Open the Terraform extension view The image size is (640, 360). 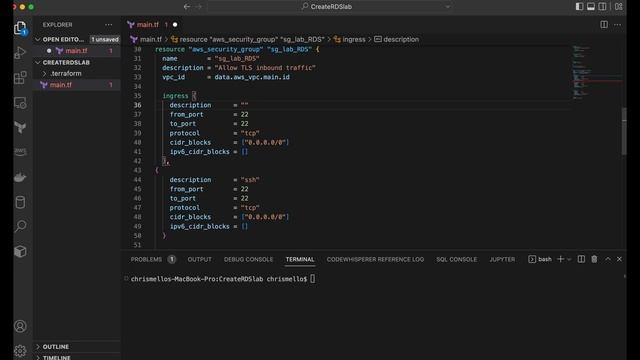pos(20,127)
